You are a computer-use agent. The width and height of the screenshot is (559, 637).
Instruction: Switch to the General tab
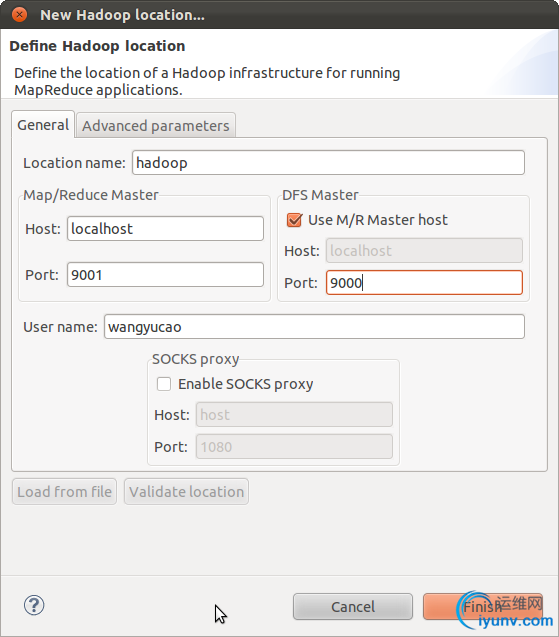[x=43, y=125]
